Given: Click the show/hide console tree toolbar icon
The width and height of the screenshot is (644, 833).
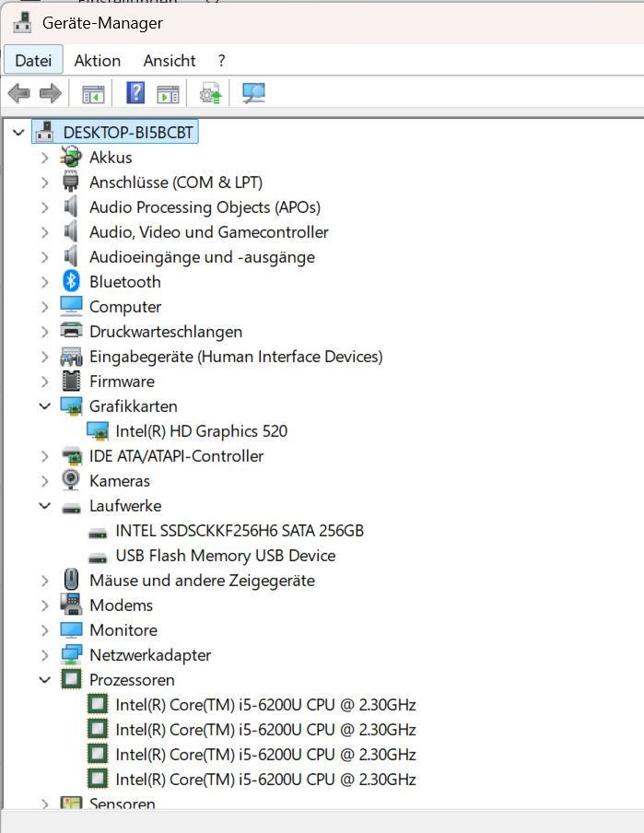Looking at the screenshot, I should click(x=93, y=93).
